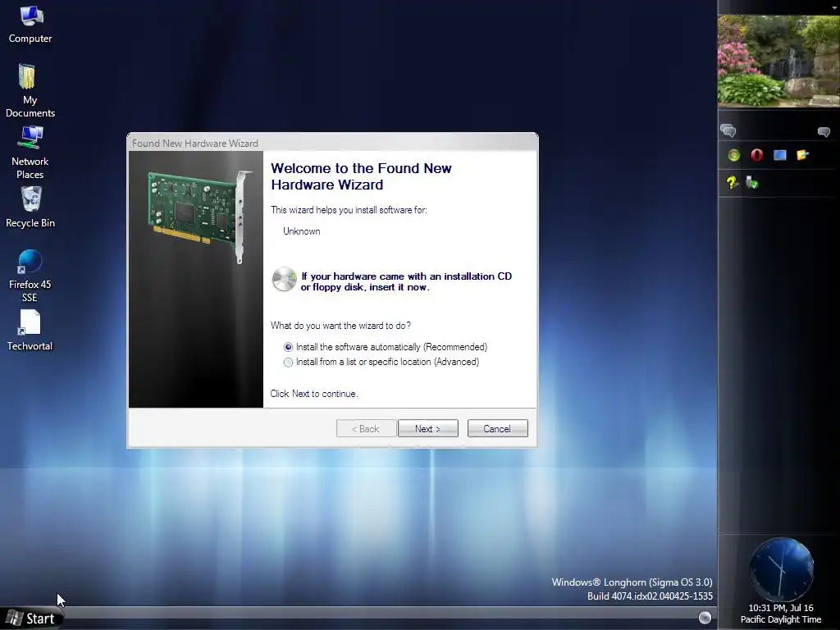
Task: Click the round taskbar notification orb
Action: 705,618
